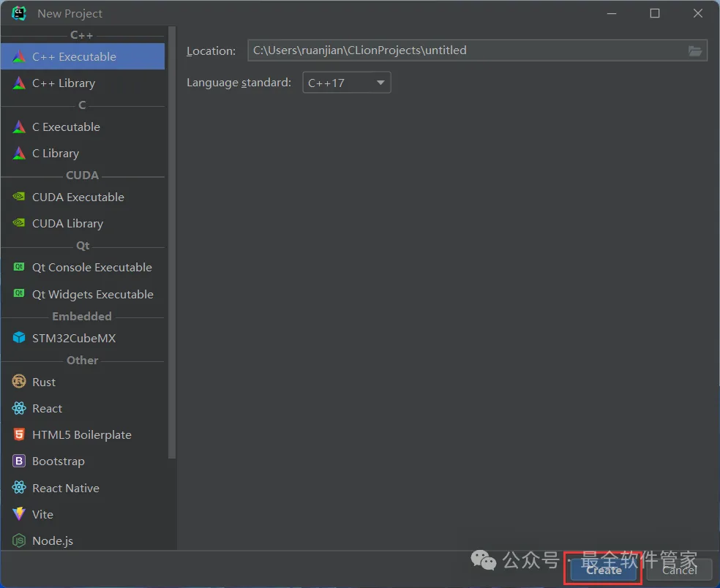Click the CUDA Library NVIDIA icon
This screenshot has height=588, width=720.
point(19,223)
